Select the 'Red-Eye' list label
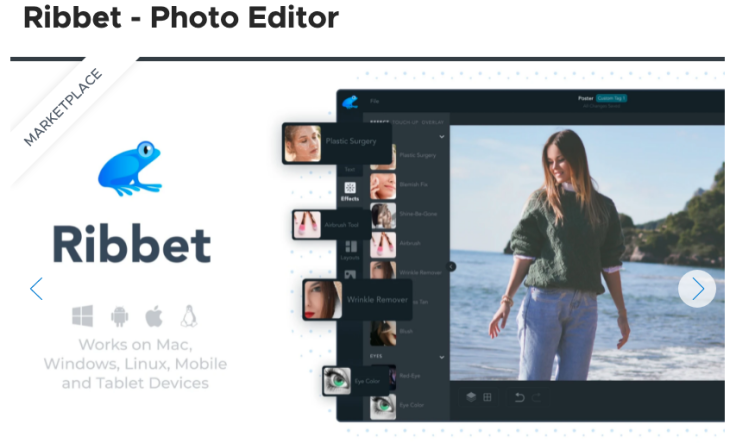This screenshot has height=443, width=736. pos(410,375)
